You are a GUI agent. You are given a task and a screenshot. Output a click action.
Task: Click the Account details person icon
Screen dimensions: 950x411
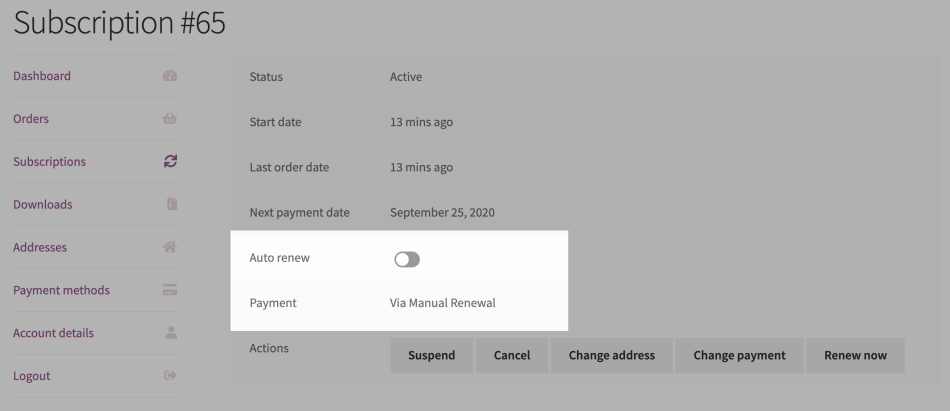(x=169, y=333)
